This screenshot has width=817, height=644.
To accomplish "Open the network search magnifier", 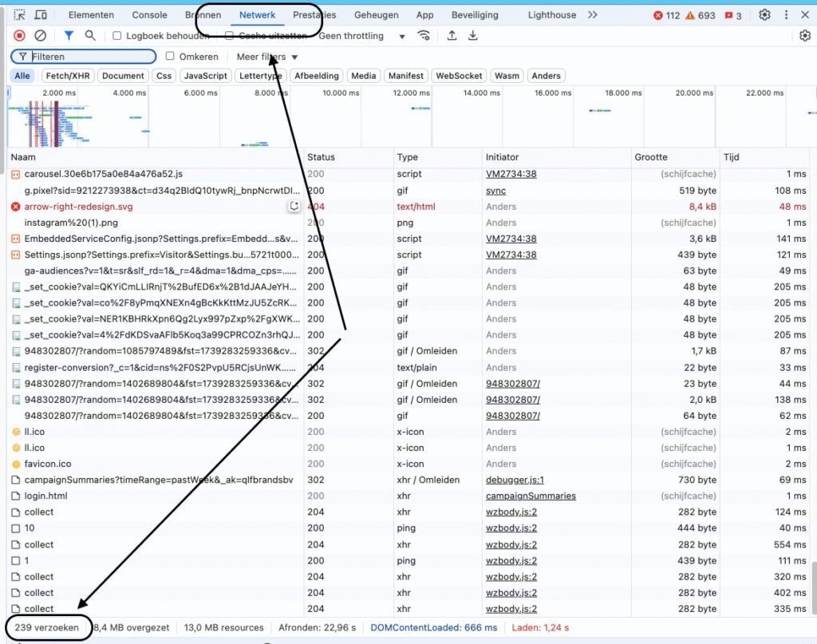I will pos(90,36).
